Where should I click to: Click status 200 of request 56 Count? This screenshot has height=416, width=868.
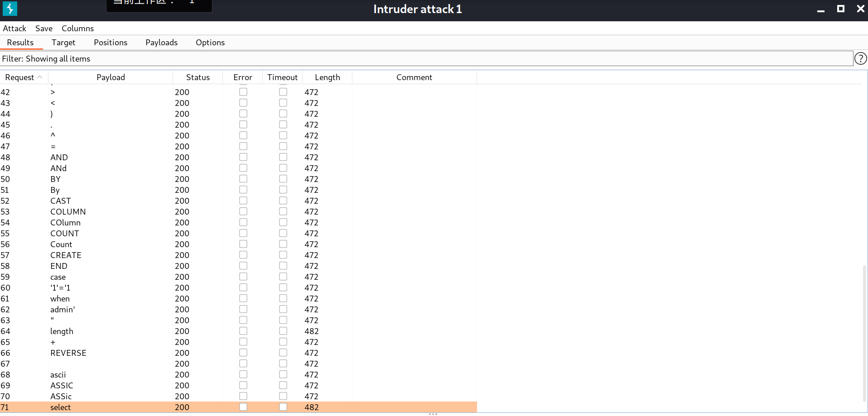pyautogui.click(x=182, y=244)
